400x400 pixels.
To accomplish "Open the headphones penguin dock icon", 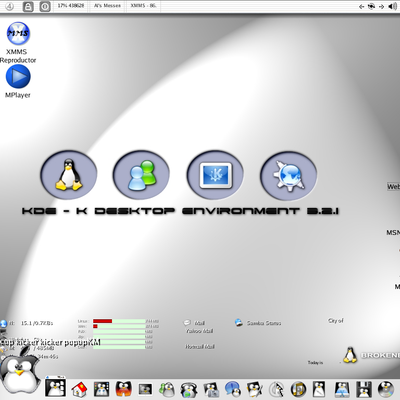I will [189, 389].
